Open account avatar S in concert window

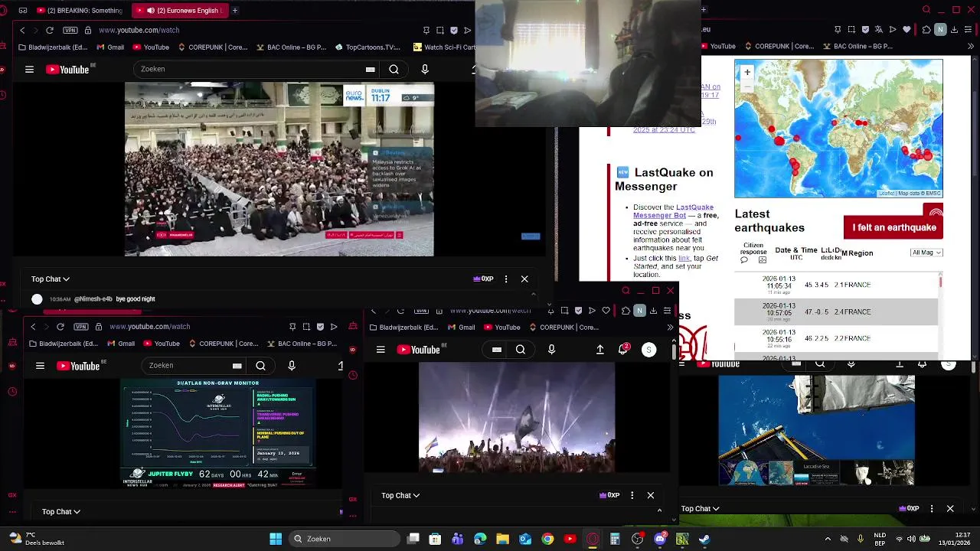[648, 350]
